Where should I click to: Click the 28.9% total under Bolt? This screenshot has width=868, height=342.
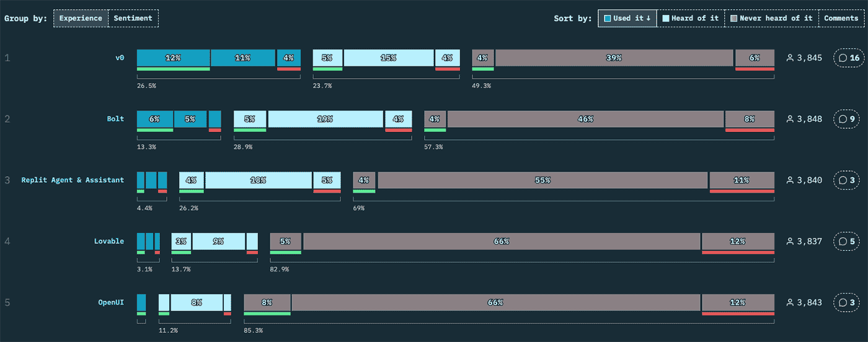pos(243,147)
